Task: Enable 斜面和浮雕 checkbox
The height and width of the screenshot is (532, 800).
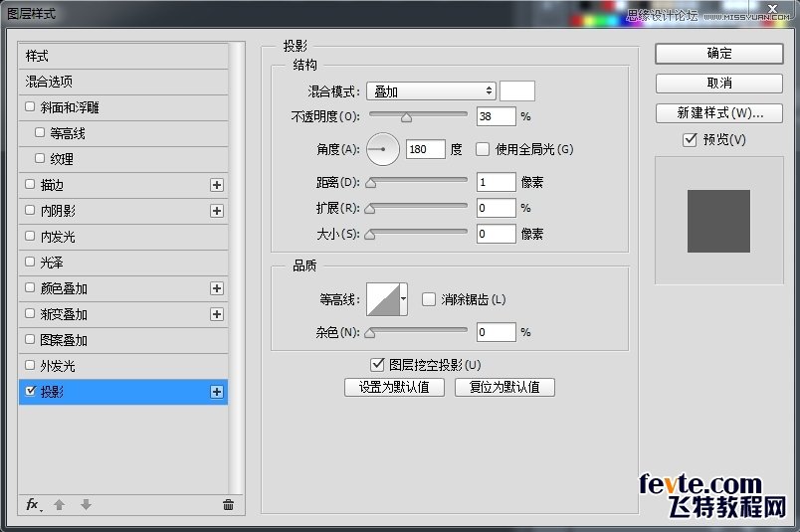Action: (x=30, y=106)
